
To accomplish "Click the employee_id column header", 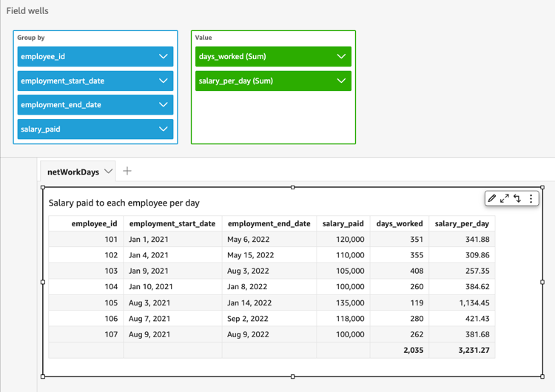I will click(x=94, y=223).
